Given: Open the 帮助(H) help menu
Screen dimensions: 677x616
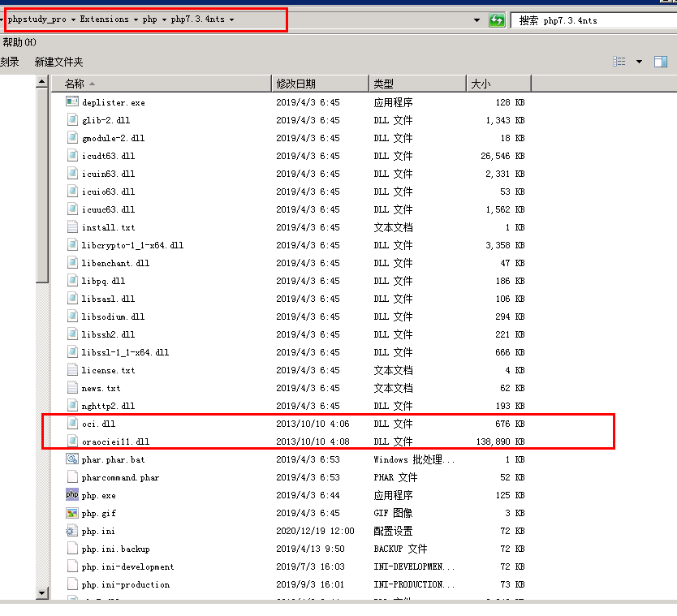Looking at the screenshot, I should (18, 41).
